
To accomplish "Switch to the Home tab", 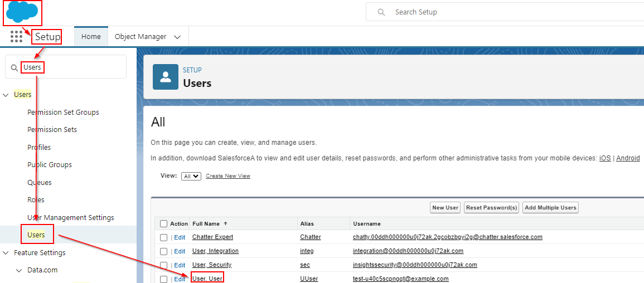I will (91, 37).
